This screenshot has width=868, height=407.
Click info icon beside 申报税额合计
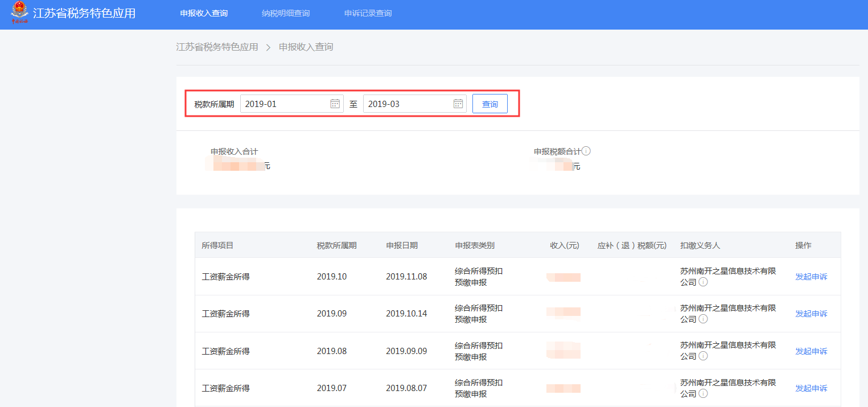(x=586, y=151)
